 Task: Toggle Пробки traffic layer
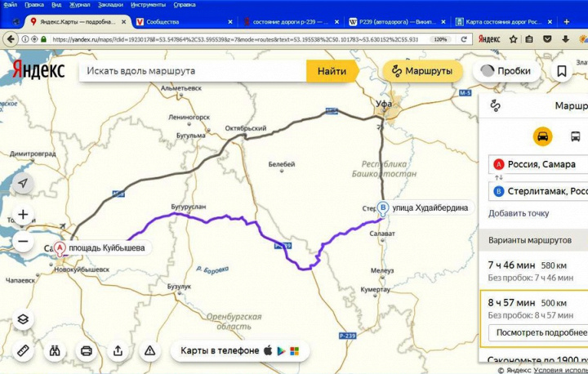(x=506, y=71)
